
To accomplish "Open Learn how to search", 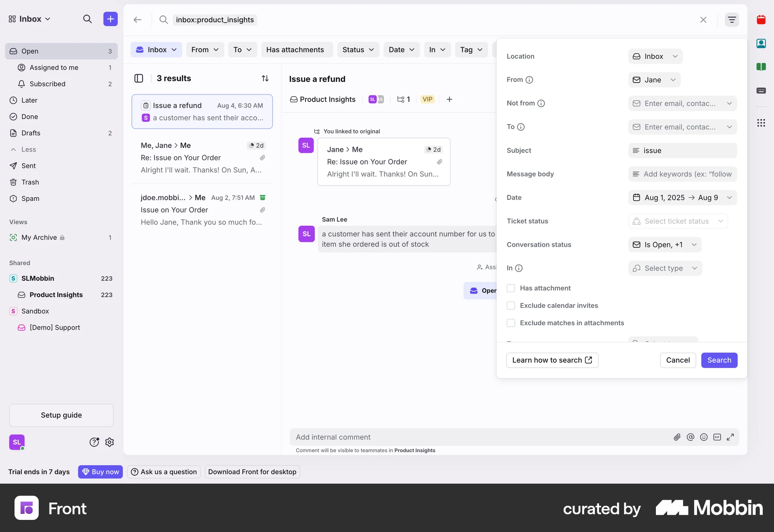I will point(552,360).
